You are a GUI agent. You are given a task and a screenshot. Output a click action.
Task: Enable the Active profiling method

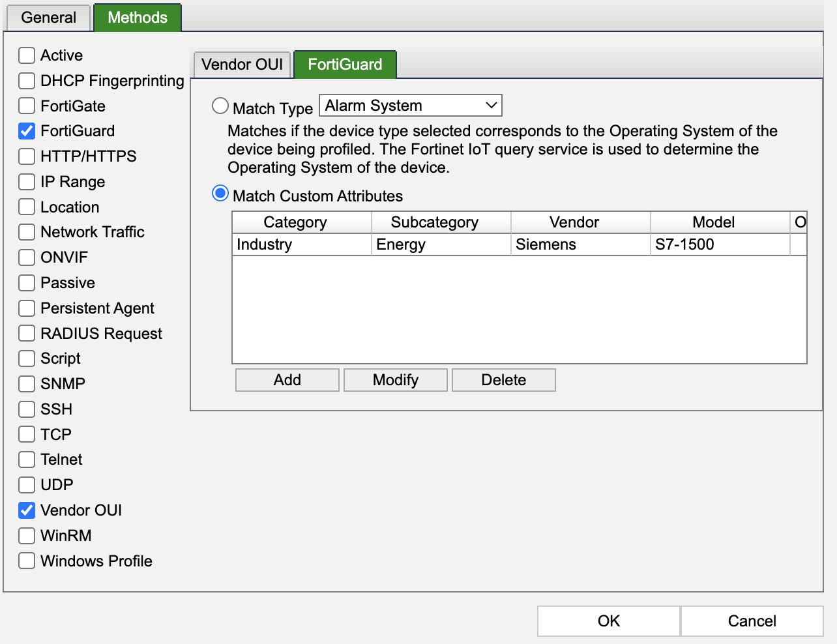26,55
